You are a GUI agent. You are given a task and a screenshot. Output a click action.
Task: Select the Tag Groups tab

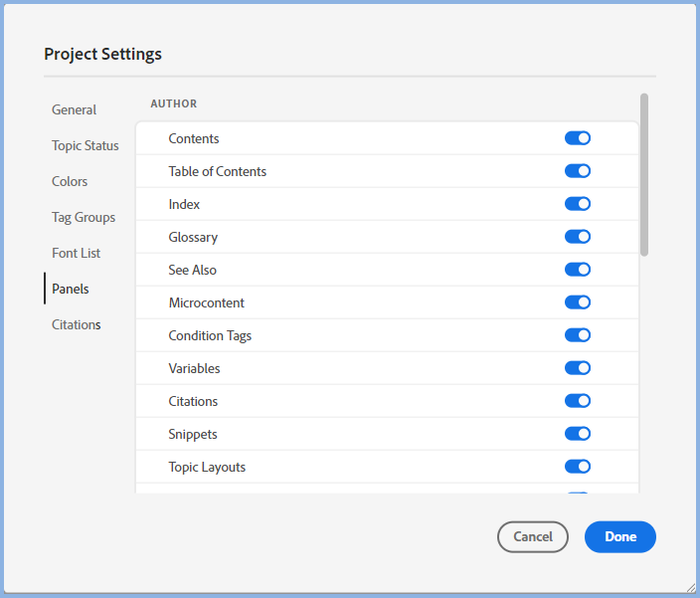[84, 217]
